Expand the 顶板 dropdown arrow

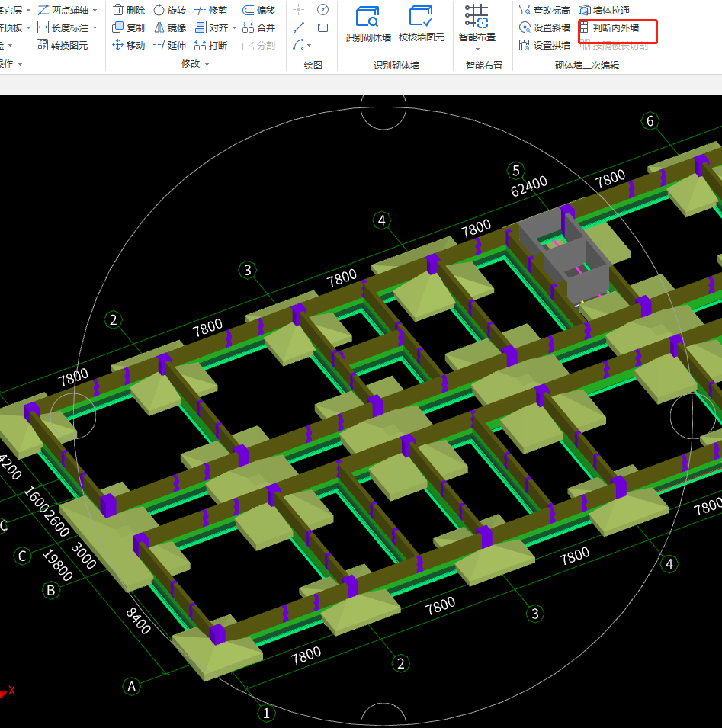28,28
